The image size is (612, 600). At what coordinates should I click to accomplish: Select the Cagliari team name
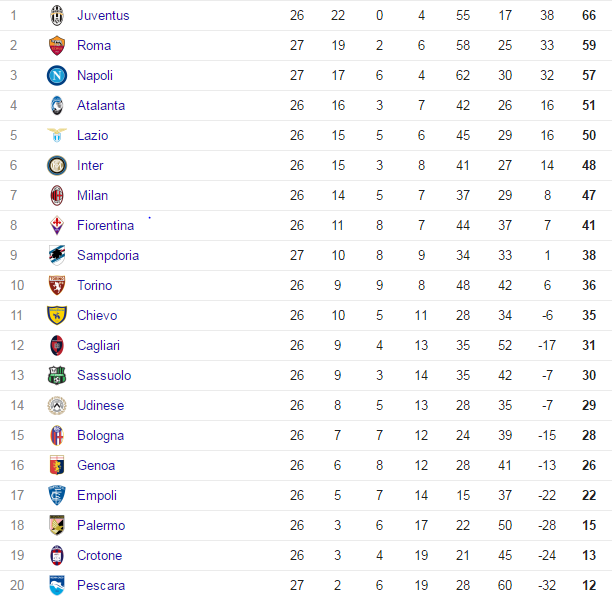click(99, 345)
